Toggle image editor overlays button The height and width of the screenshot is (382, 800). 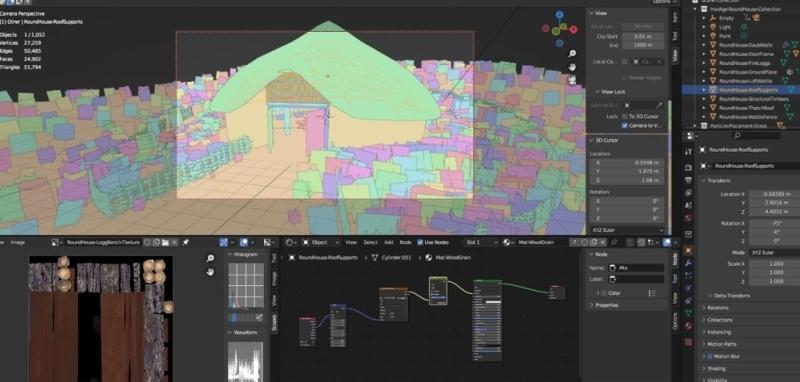click(x=244, y=242)
